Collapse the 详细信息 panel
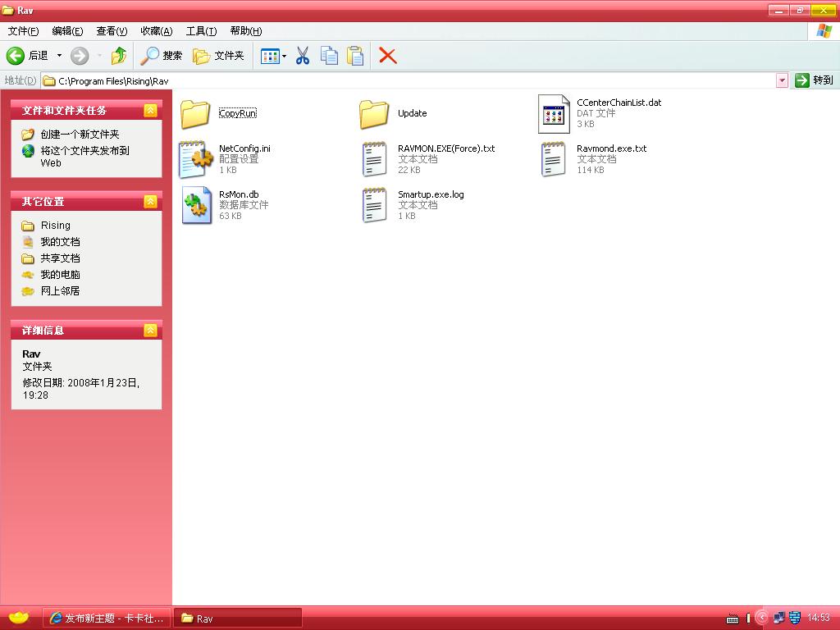Viewport: 840px width, 630px height. pyautogui.click(x=150, y=330)
